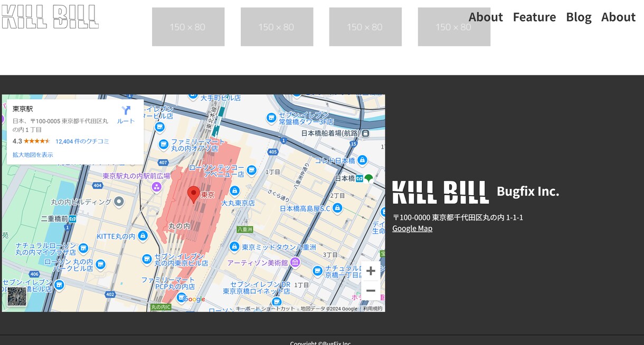Follow the Google Map link under address
Screen dimensions: 644x345
(x=412, y=228)
